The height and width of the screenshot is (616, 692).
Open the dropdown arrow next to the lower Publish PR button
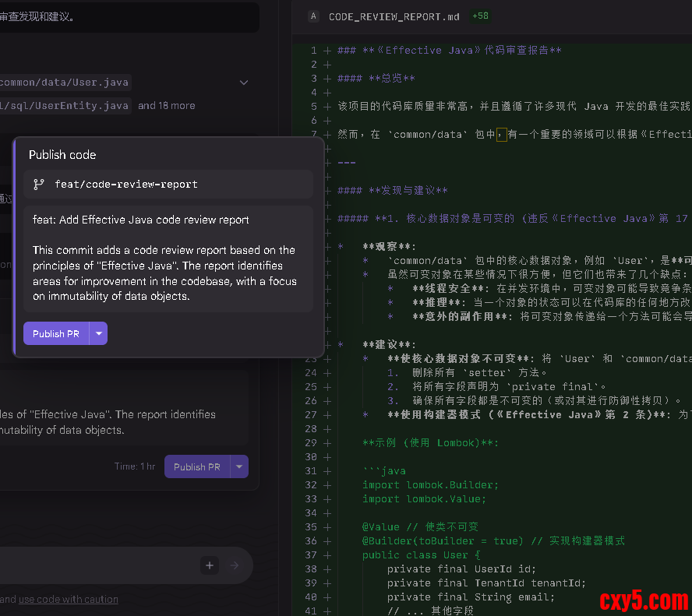click(x=239, y=466)
